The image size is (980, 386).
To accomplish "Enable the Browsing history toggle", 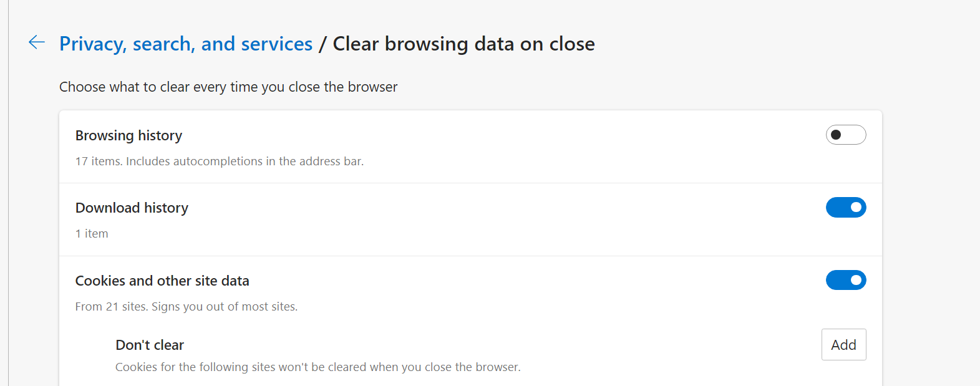I will coord(846,135).
